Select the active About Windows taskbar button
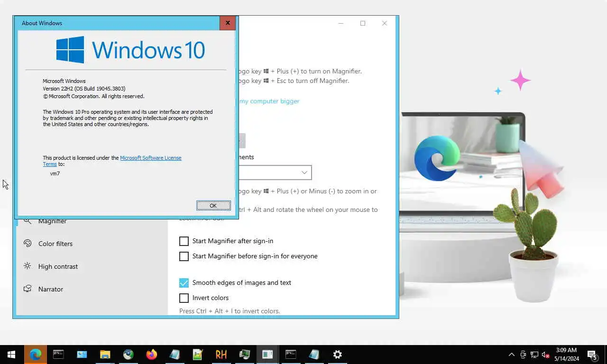This screenshot has width=607, height=364. click(267, 354)
